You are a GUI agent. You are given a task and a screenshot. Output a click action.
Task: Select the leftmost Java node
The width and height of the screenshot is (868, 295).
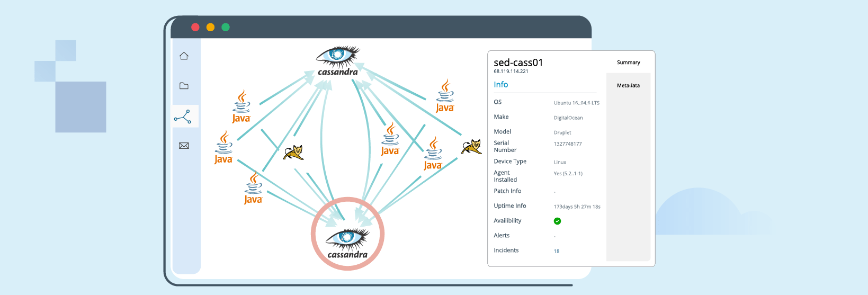(223, 148)
